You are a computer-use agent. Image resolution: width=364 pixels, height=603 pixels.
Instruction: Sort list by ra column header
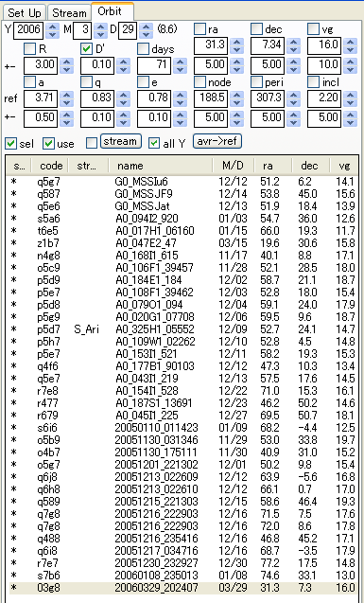pos(272,166)
